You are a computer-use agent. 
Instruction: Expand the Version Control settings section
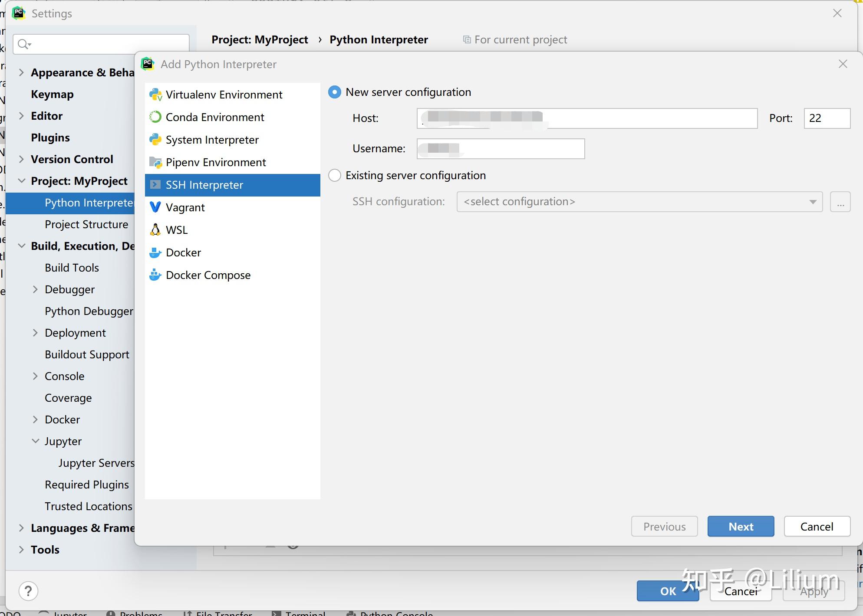coord(21,159)
